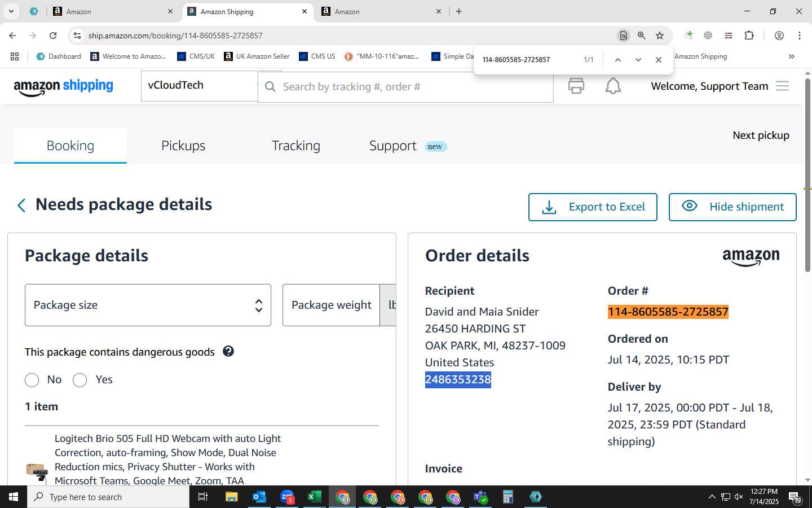Go to previous find result
This screenshot has height=508, width=812.
click(618, 60)
